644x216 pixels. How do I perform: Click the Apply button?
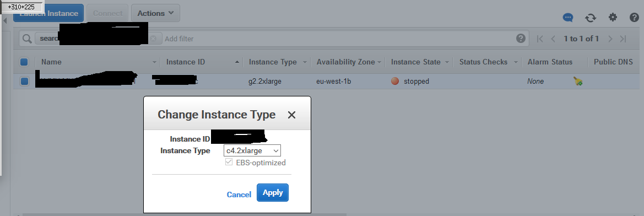[273, 193]
